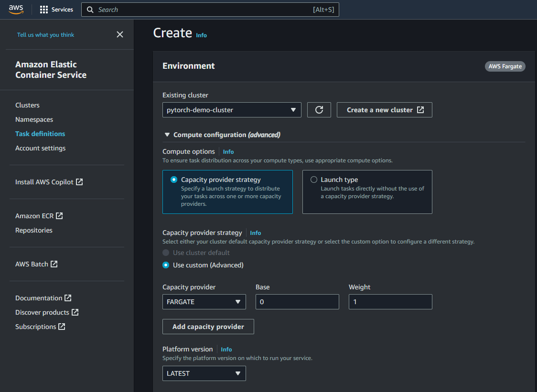Open the Platform version LATEST dropdown
Image resolution: width=537 pixels, height=392 pixels.
(204, 373)
